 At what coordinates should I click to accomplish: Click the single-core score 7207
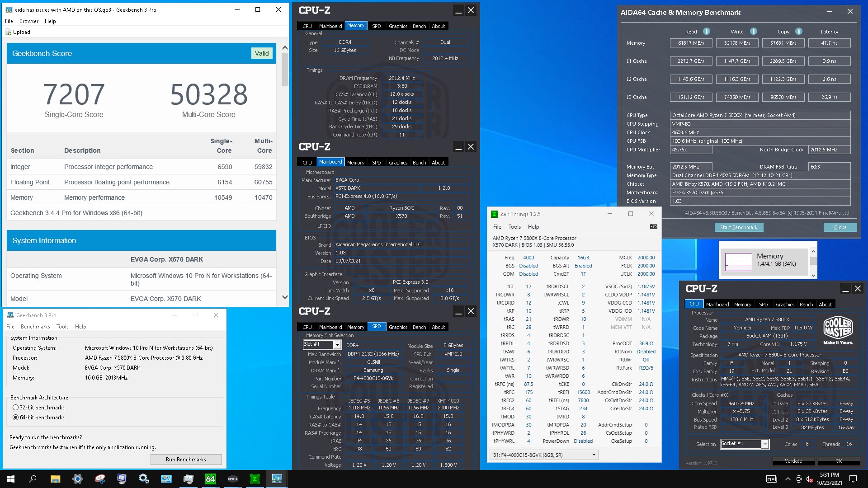(x=74, y=94)
